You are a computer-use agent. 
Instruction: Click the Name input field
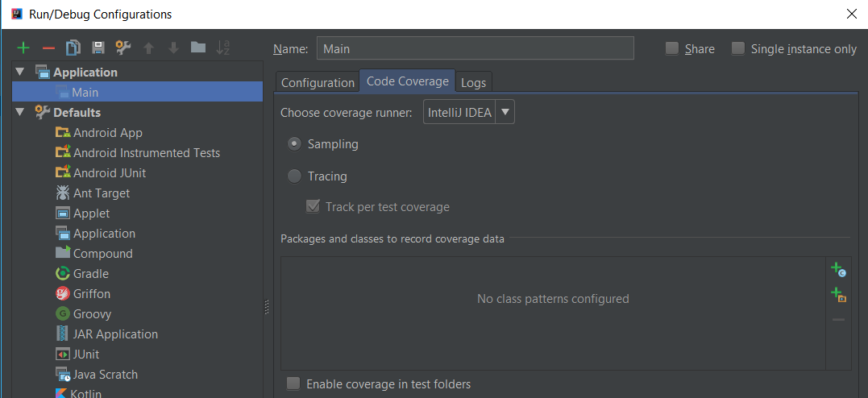coord(475,48)
